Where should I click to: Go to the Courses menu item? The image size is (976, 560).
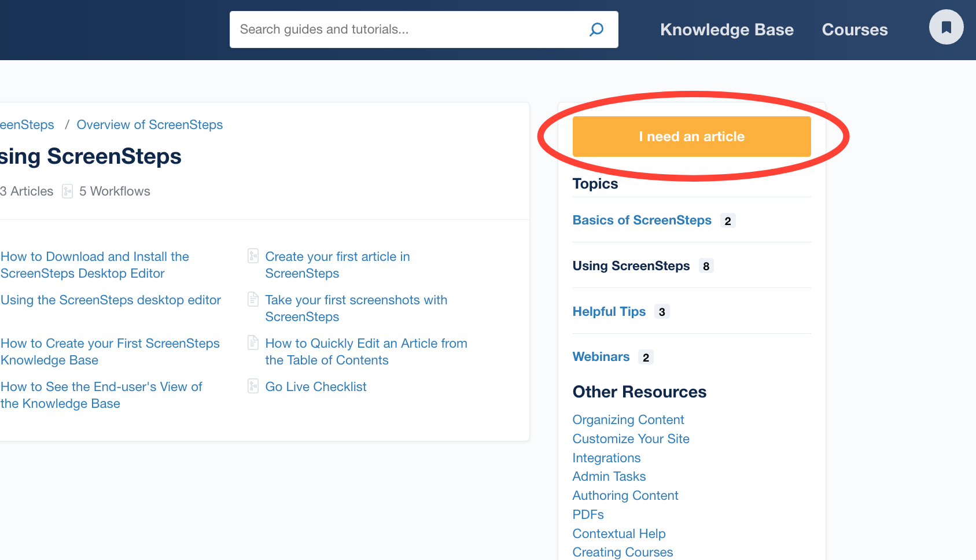855,30
